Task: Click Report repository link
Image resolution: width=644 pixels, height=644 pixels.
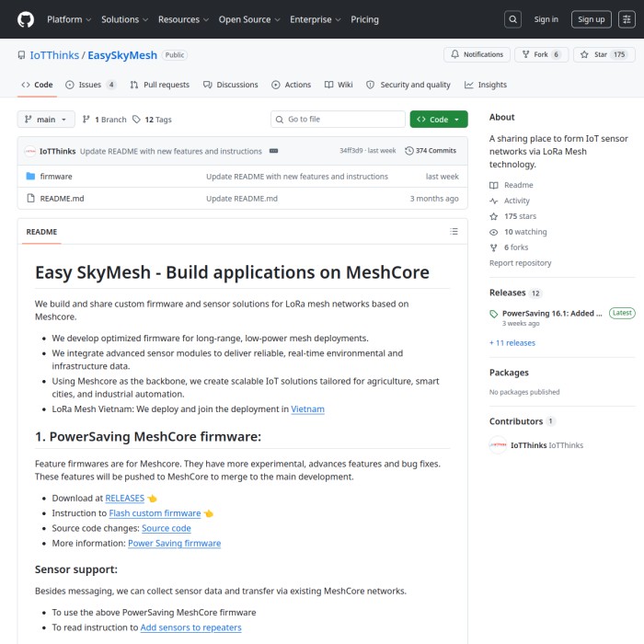Action: click(x=520, y=263)
